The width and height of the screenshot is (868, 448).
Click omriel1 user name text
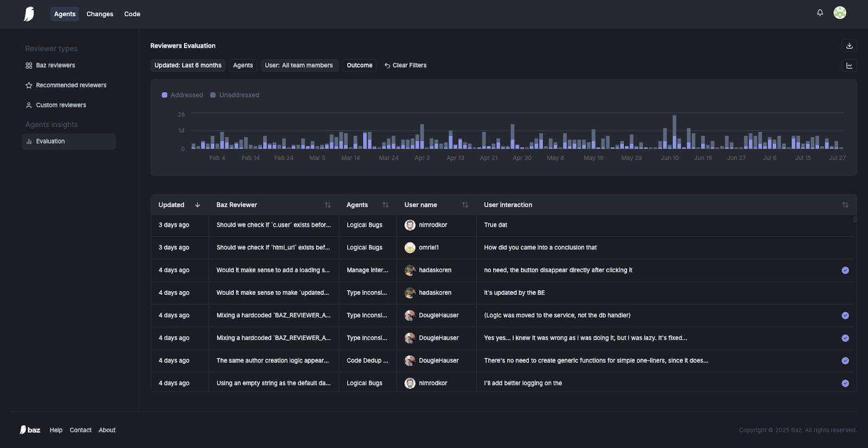click(429, 248)
